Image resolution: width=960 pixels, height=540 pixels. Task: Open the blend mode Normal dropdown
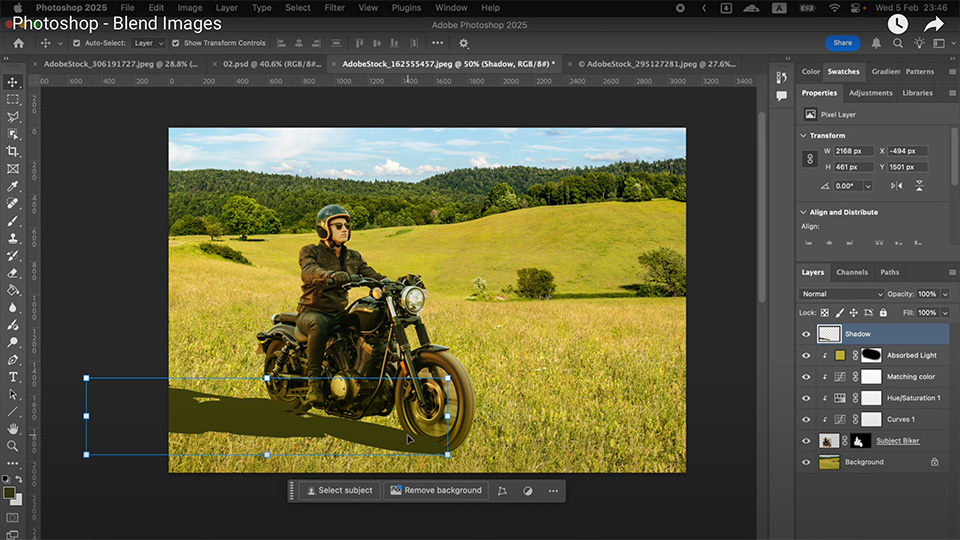842,294
